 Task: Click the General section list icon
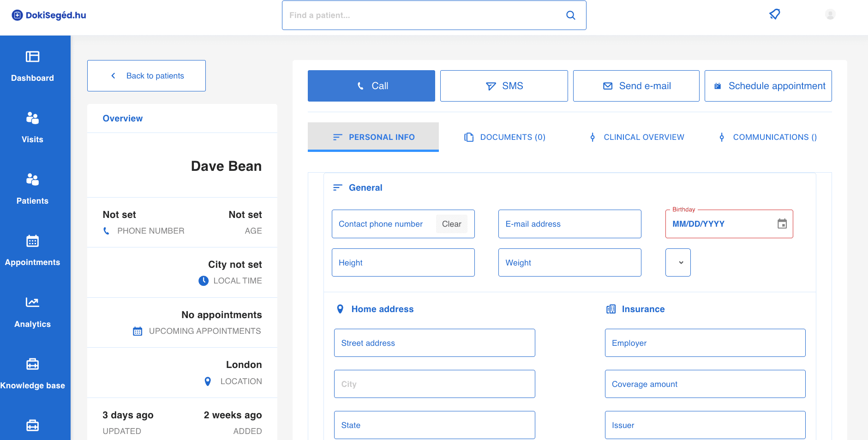338,187
